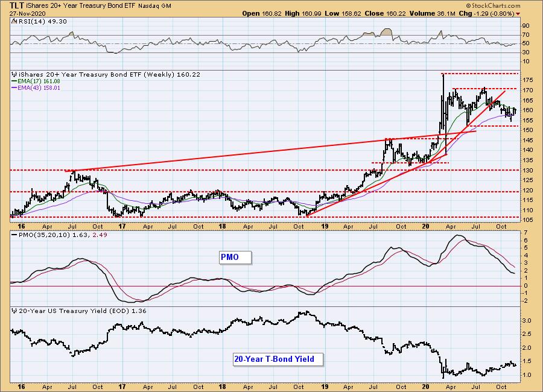Click the High 160.99 value
Viewport: 543px width, 392px height.
(x=303, y=13)
